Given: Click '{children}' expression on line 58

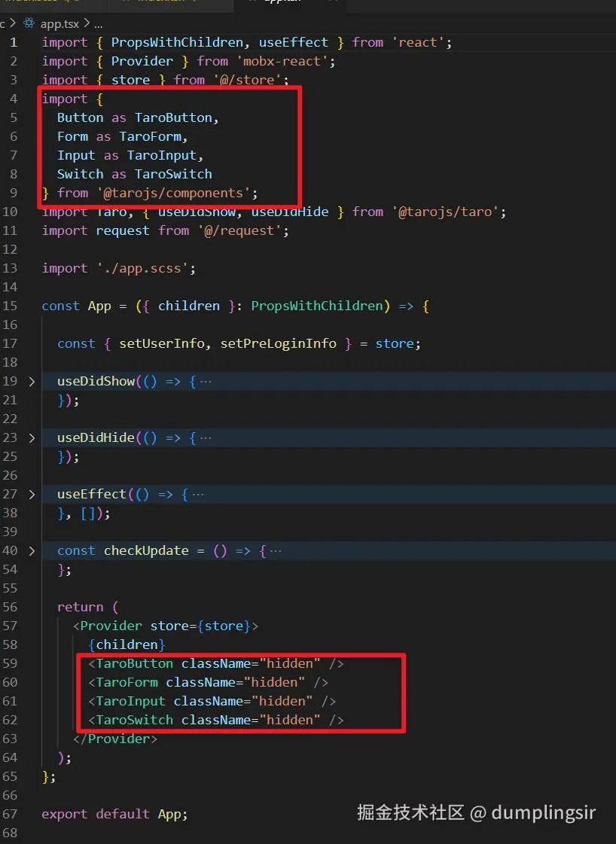Looking at the screenshot, I should (127, 644).
